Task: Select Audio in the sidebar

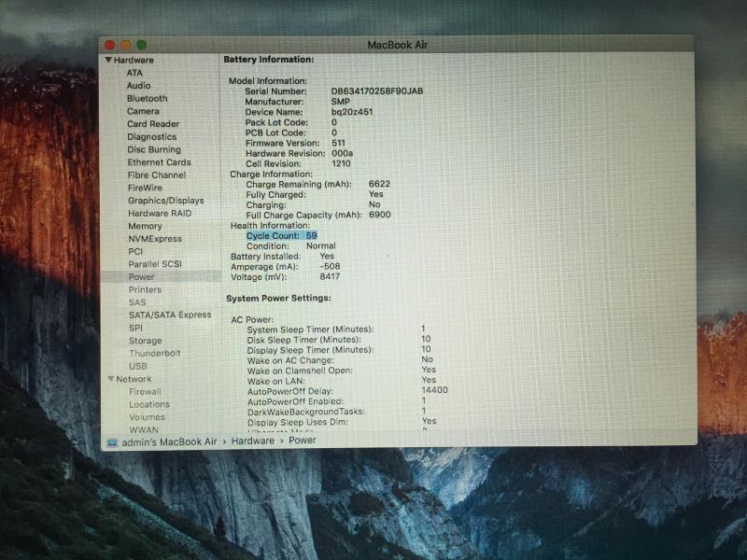Action: (x=138, y=86)
